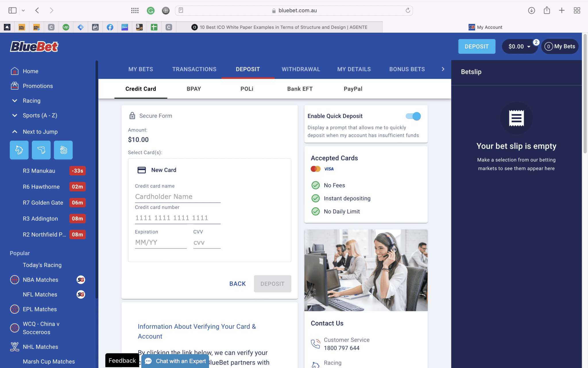Select greyhound racing Next to Jump filter
Screen dimensions: 588x368
[41, 150]
